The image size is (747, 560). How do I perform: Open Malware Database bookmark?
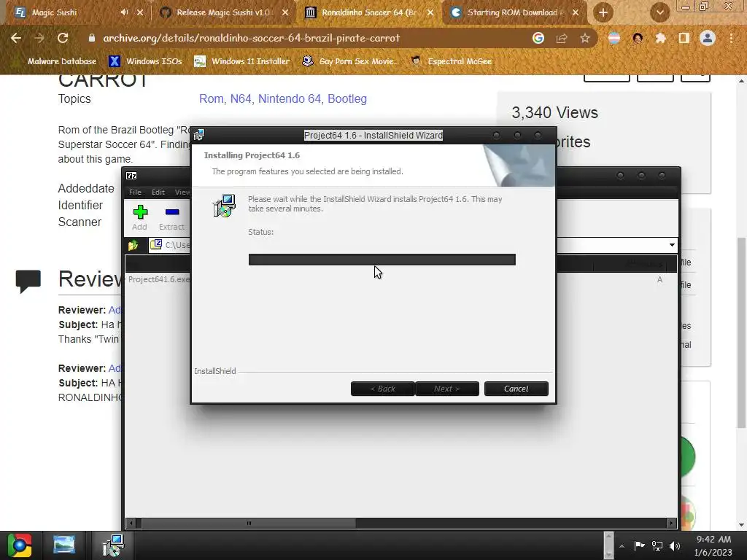[x=61, y=61]
